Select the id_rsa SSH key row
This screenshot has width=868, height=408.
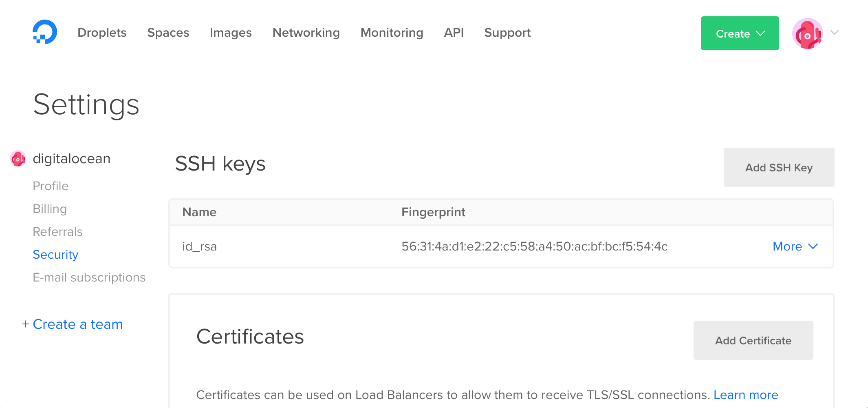pos(199,246)
